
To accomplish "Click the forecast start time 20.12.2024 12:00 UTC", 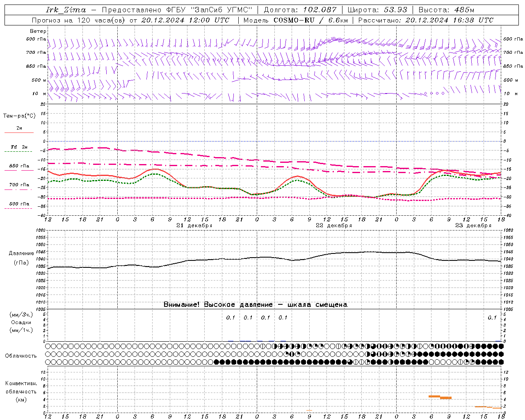I will (x=185, y=20).
